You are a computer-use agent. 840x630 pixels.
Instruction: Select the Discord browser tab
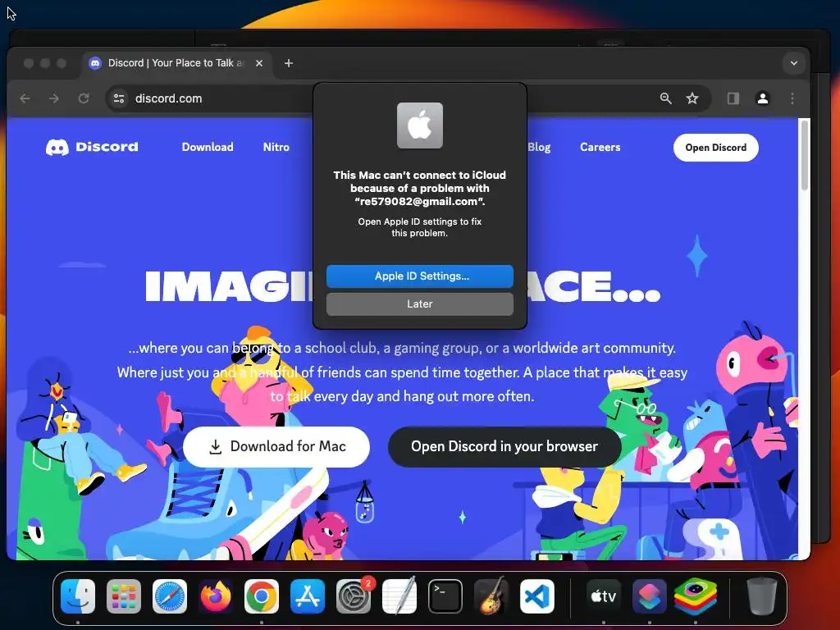[177, 63]
